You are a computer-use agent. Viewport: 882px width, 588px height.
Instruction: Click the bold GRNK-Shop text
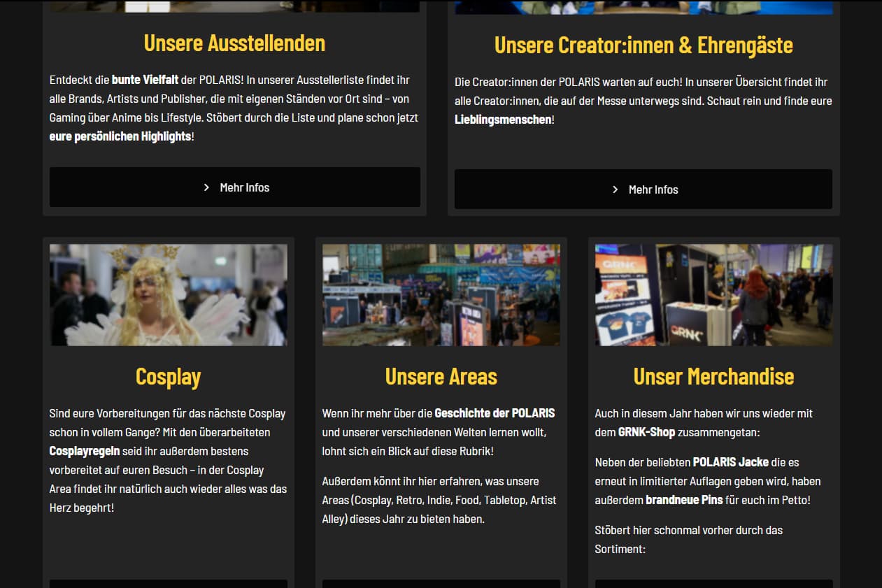click(646, 432)
